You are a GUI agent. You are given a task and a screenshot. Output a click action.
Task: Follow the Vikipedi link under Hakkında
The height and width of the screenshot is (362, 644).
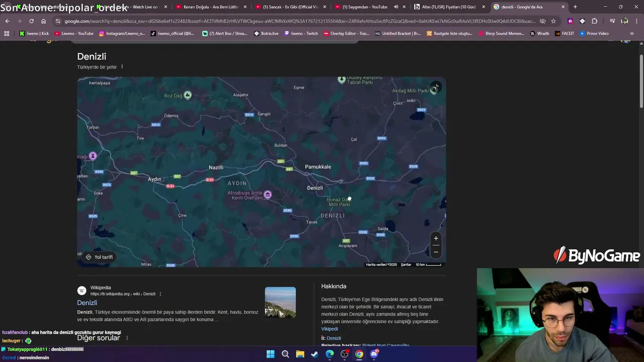pos(330,329)
